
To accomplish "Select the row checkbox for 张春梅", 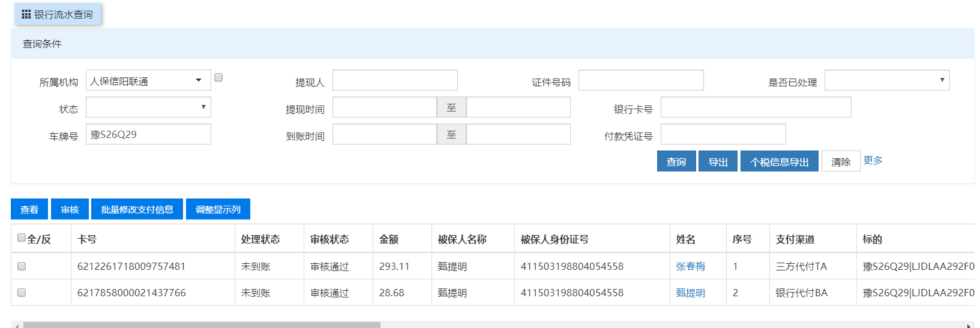I will (22, 266).
